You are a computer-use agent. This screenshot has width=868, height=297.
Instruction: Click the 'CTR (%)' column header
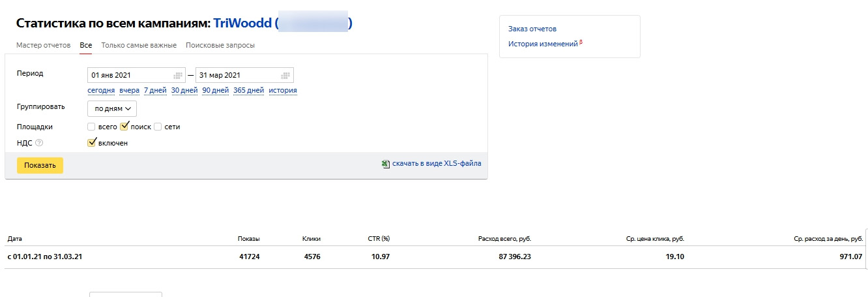click(379, 239)
